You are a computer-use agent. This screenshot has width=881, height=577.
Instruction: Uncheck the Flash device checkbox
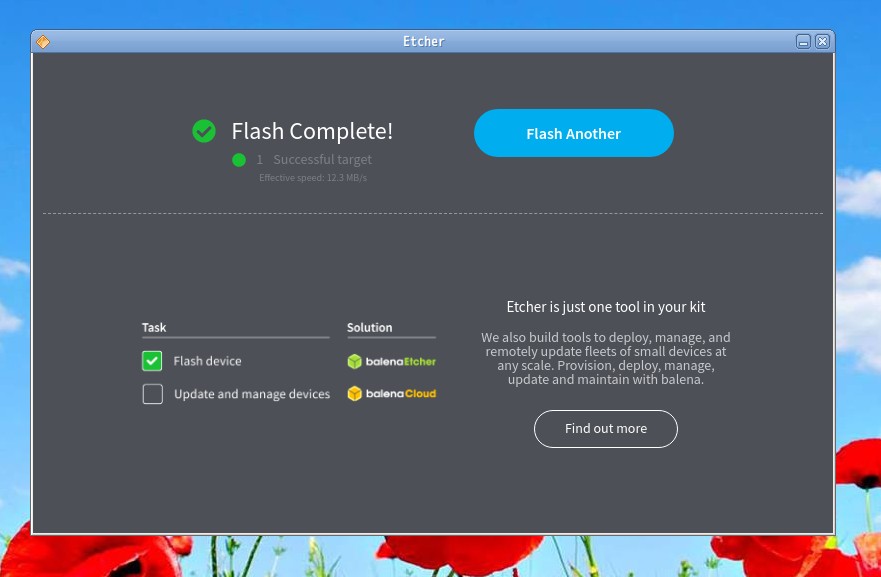(152, 361)
